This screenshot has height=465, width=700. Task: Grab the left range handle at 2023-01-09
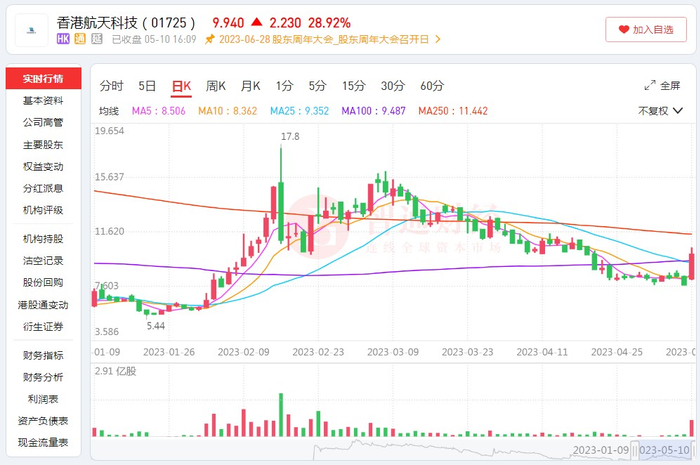(x=634, y=450)
